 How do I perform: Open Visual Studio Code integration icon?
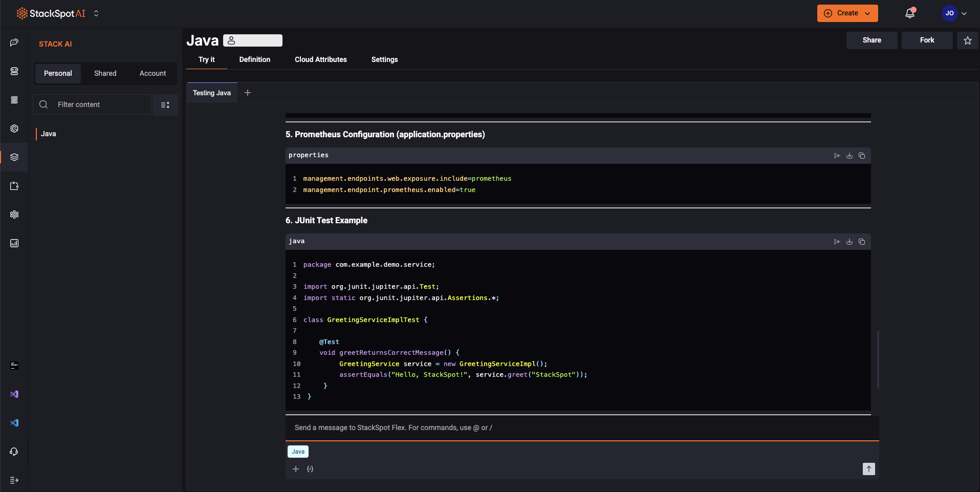(14, 423)
